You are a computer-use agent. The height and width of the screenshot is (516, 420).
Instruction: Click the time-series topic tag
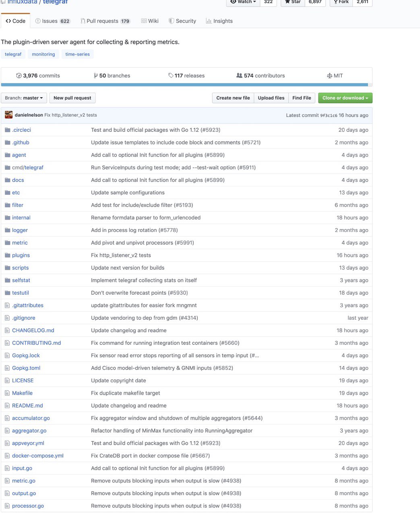click(78, 54)
